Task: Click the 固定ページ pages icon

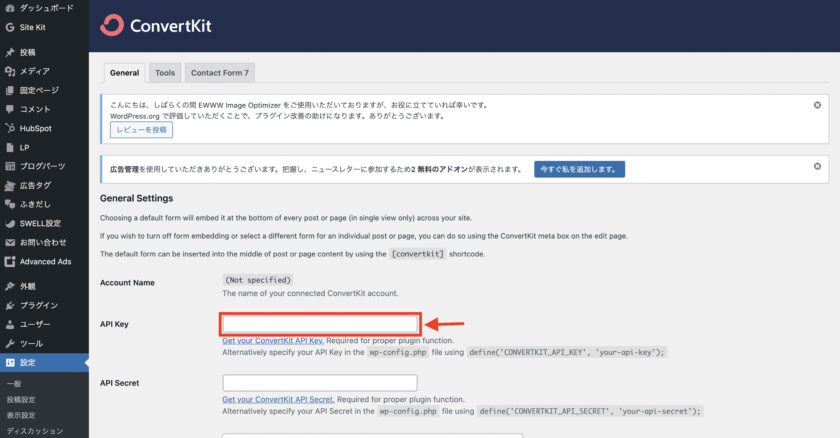Action: coord(10,90)
